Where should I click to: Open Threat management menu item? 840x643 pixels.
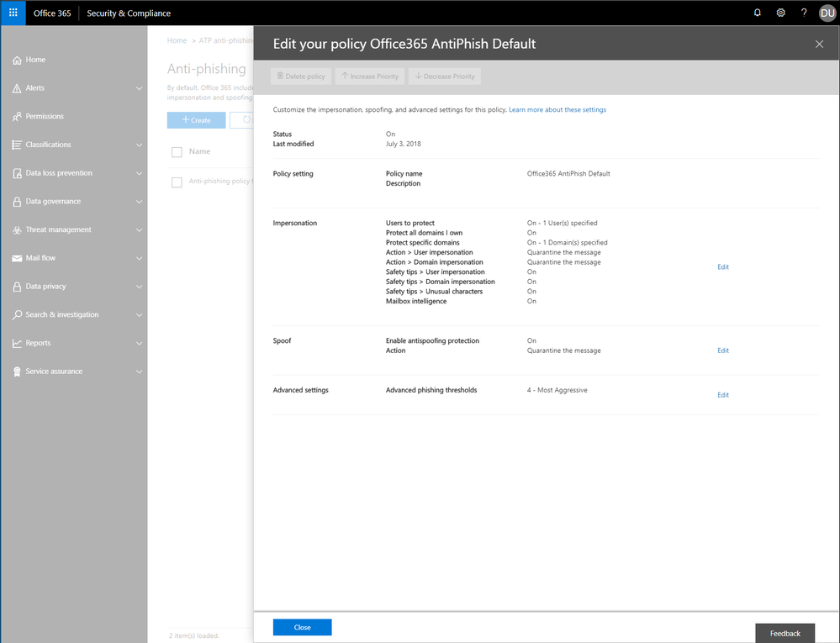(x=58, y=229)
